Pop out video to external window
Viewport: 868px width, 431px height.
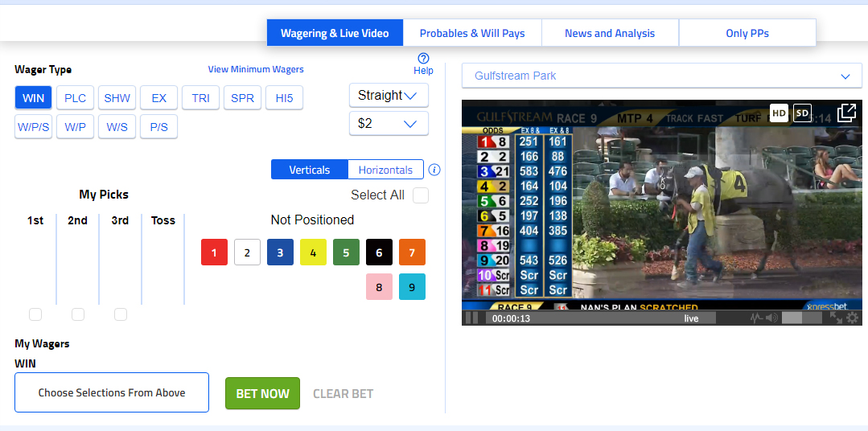click(x=846, y=113)
